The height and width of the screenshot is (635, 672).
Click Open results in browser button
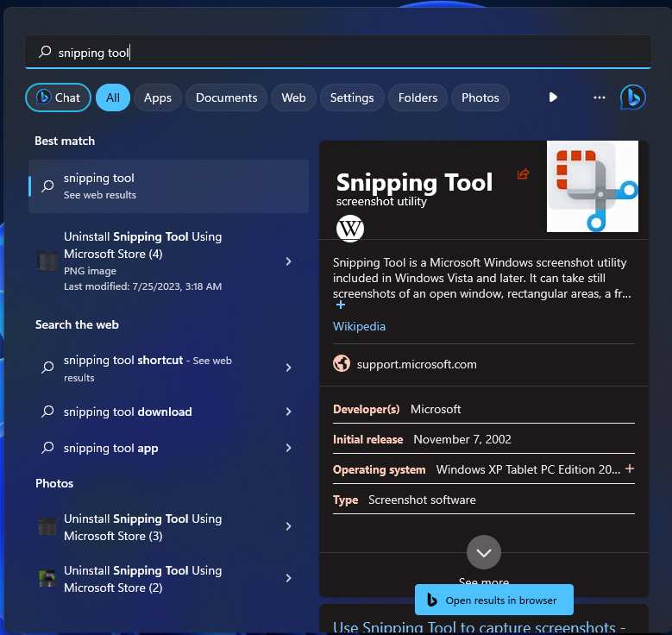[493, 600]
